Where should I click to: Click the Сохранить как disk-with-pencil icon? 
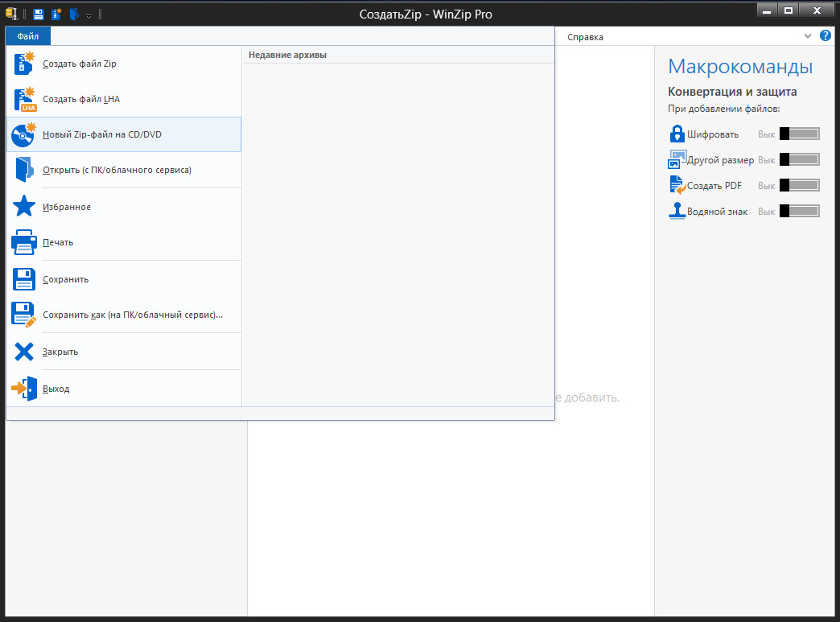coord(24,315)
